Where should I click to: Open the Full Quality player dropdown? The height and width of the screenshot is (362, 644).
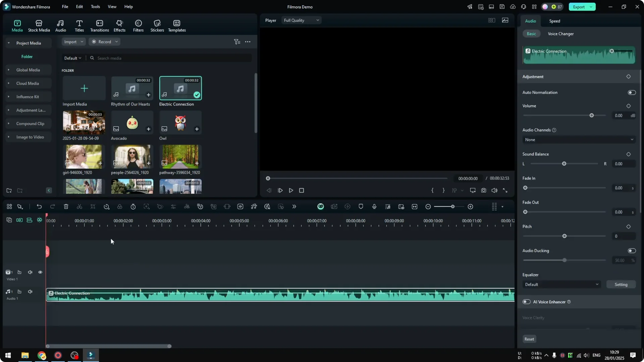coord(301,20)
